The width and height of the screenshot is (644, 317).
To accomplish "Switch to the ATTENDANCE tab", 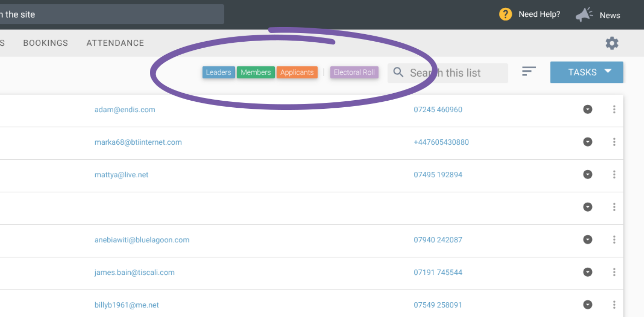I will click(x=115, y=43).
